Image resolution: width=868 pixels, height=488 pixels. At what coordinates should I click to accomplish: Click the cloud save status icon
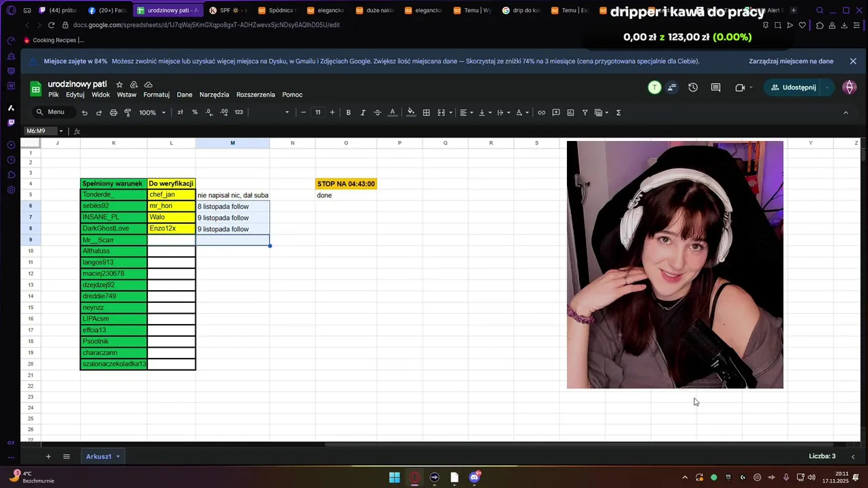pos(149,85)
